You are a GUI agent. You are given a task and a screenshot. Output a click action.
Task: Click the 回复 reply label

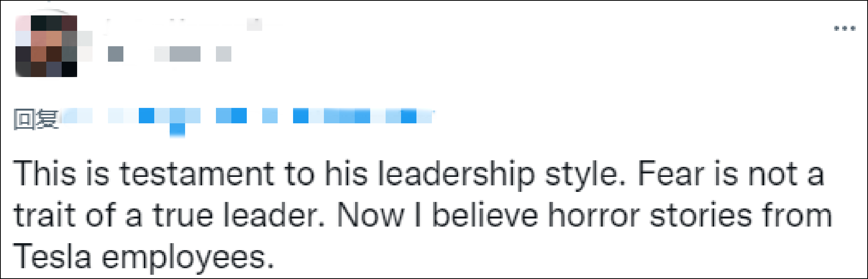(35, 119)
